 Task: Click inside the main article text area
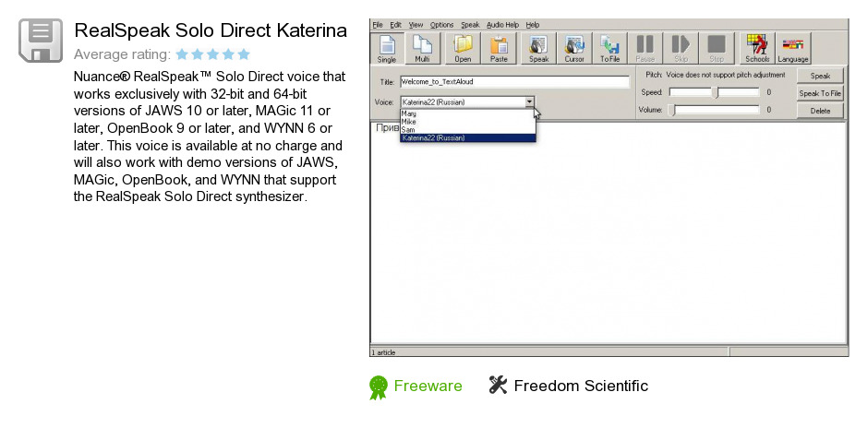[x=609, y=232]
